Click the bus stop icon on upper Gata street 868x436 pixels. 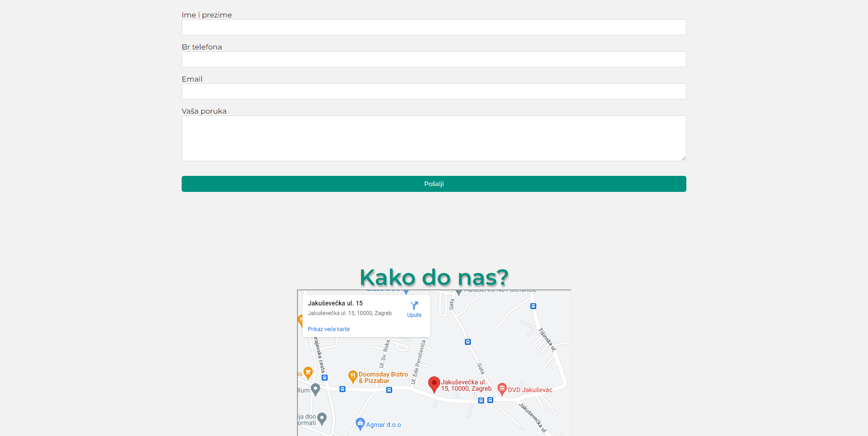[x=468, y=342]
